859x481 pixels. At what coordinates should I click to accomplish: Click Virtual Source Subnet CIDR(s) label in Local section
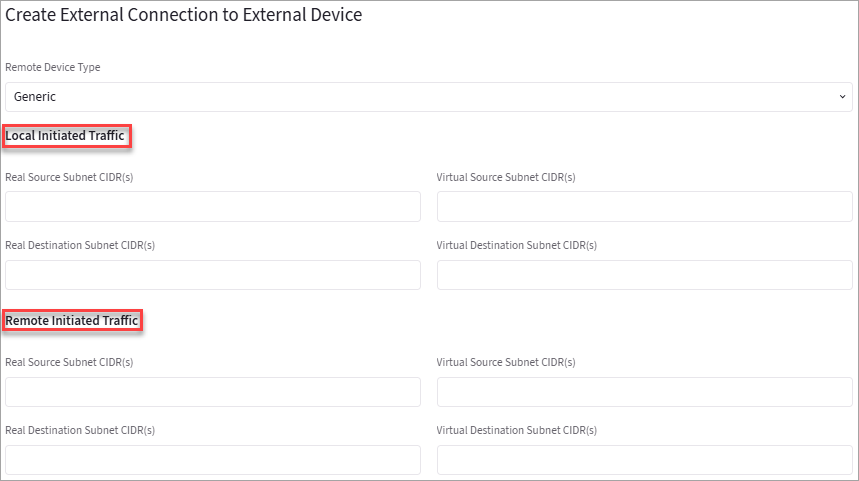[506, 177]
